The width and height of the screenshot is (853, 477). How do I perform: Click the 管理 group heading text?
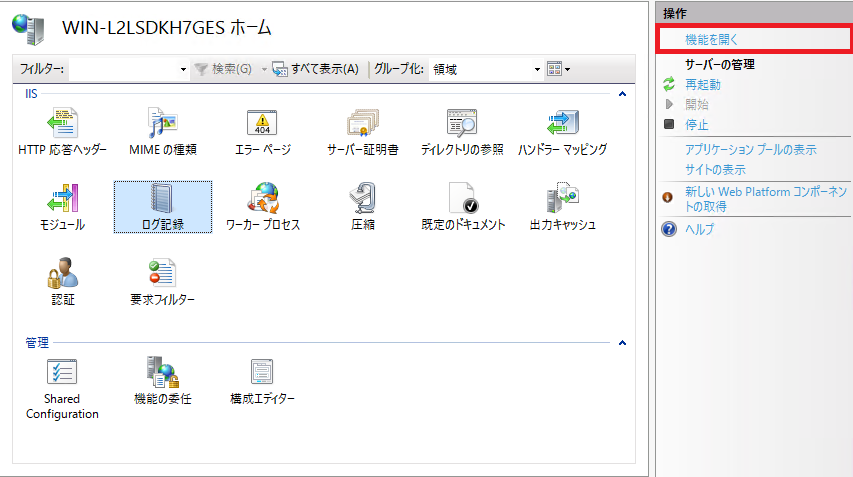tap(37, 343)
